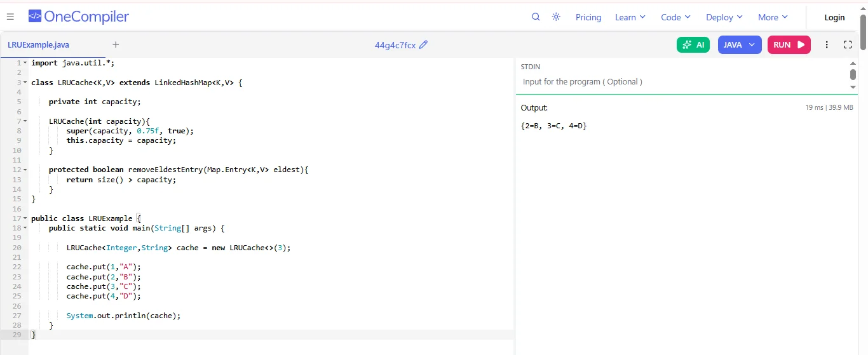Click STDIN box scroll up arrow
Viewport: 868px width, 355px height.
point(853,63)
